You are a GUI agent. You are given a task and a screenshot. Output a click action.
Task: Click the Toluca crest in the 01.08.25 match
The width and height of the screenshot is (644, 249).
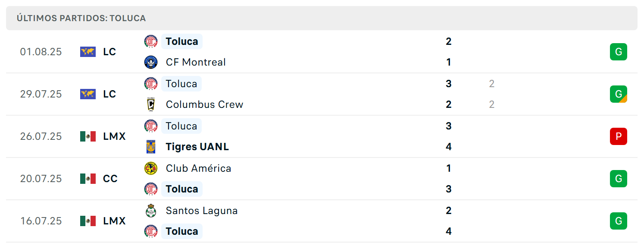click(151, 41)
